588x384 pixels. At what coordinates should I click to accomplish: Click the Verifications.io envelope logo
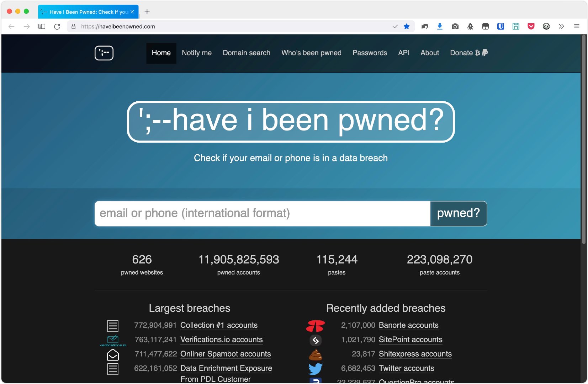[x=113, y=340]
